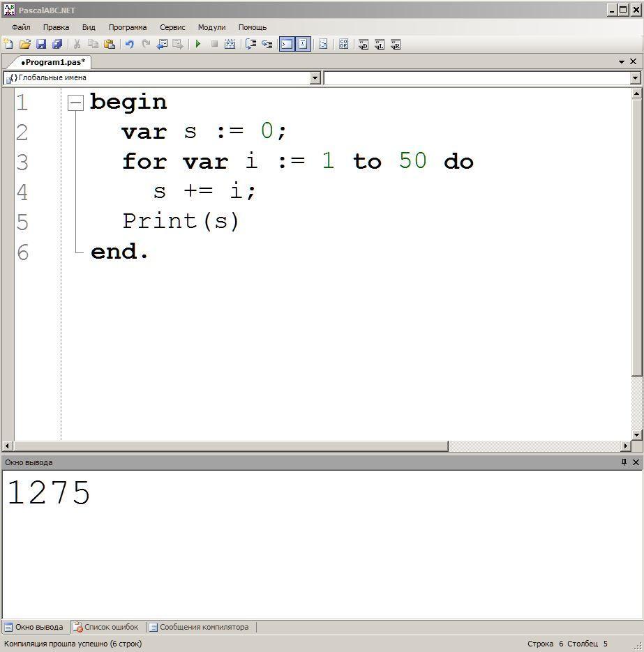644x652 pixels.
Task: Click status text Компиляция прошла успешно
Action: click(x=73, y=644)
